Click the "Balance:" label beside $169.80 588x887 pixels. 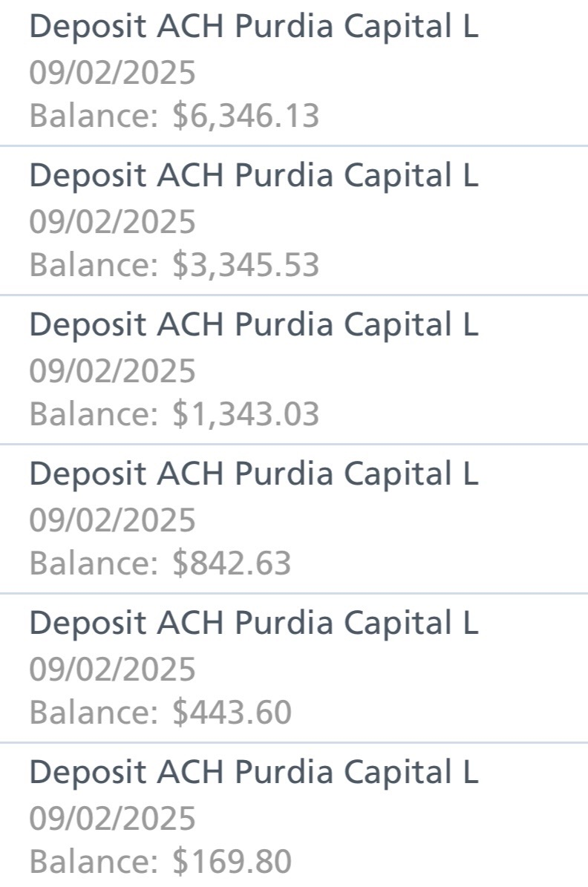tap(94, 862)
